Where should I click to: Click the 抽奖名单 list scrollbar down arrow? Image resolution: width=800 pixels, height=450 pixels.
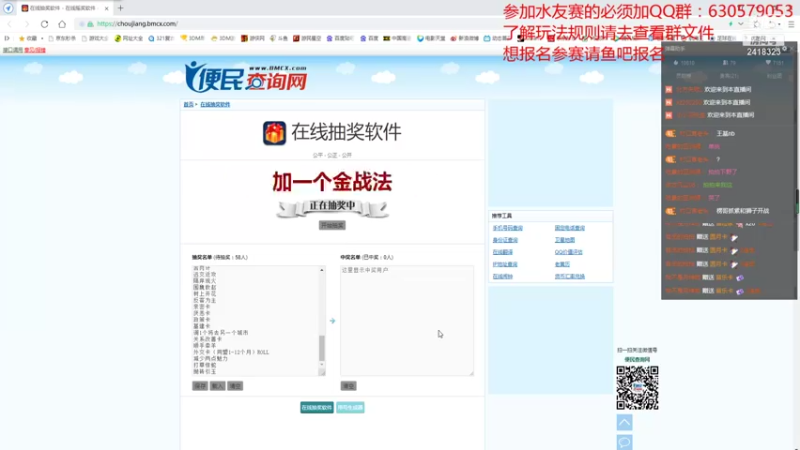click(x=322, y=365)
